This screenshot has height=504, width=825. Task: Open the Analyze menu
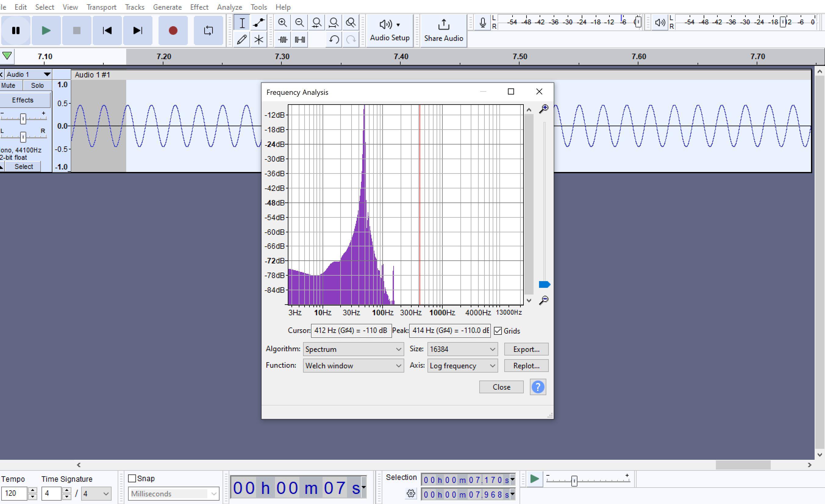[229, 7]
